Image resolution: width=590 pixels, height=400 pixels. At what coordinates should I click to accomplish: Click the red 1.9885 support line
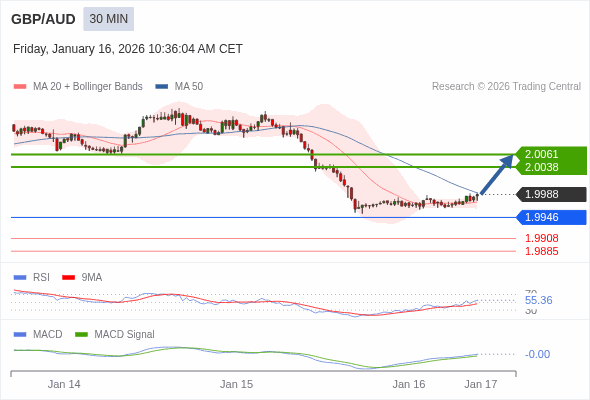pyautogui.click(x=263, y=251)
